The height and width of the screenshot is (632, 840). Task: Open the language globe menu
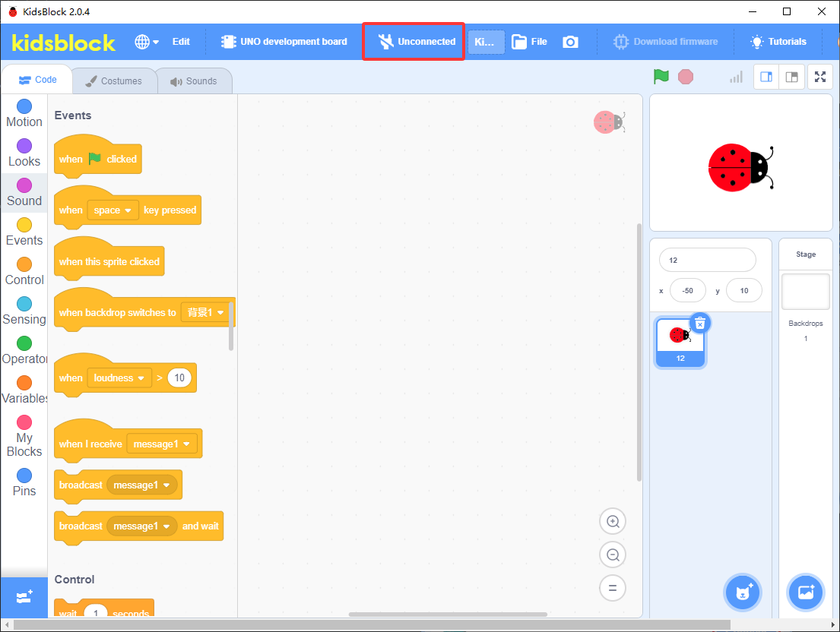[147, 42]
